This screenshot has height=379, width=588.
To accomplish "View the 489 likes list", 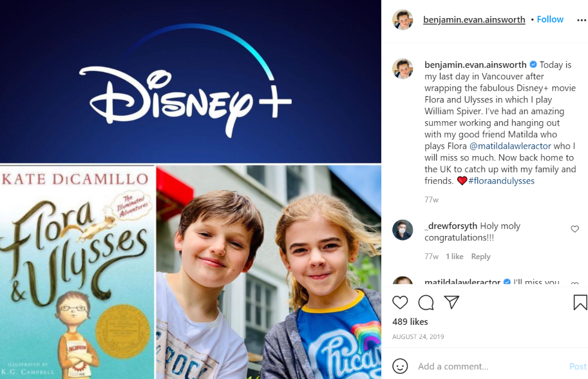I will 410,322.
